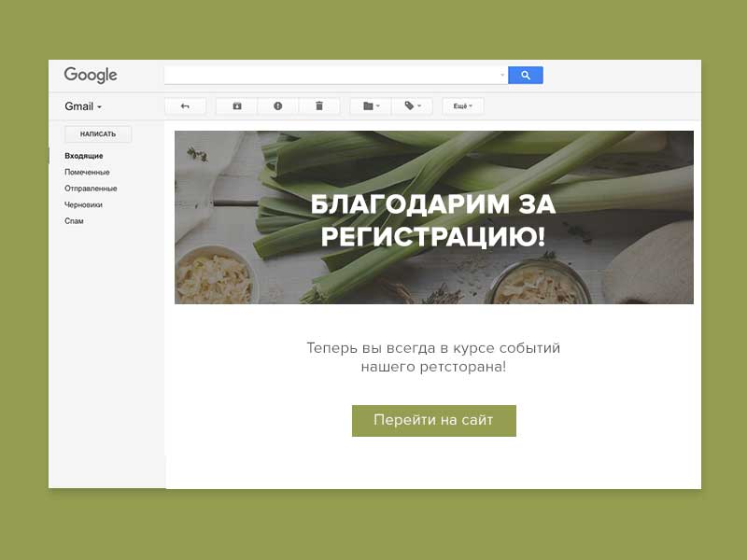Open the search options arrow in the search box
The width and height of the screenshot is (747, 560).
tap(502, 76)
